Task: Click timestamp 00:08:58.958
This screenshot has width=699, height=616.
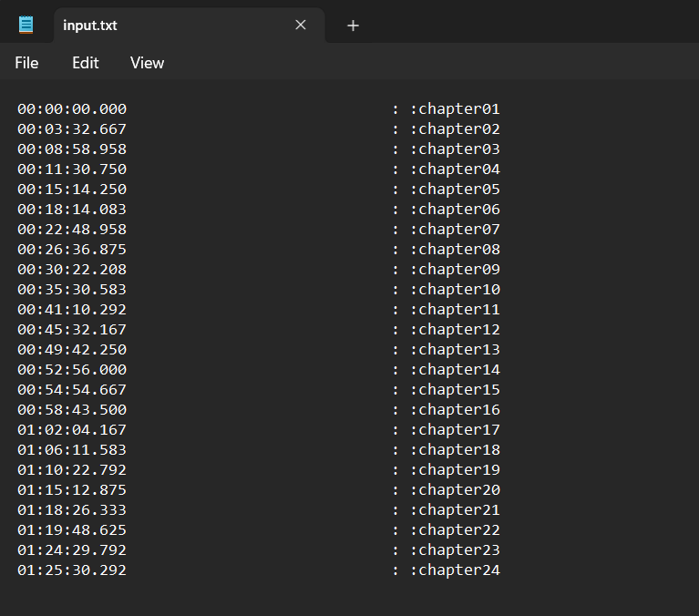Action: [x=72, y=149]
